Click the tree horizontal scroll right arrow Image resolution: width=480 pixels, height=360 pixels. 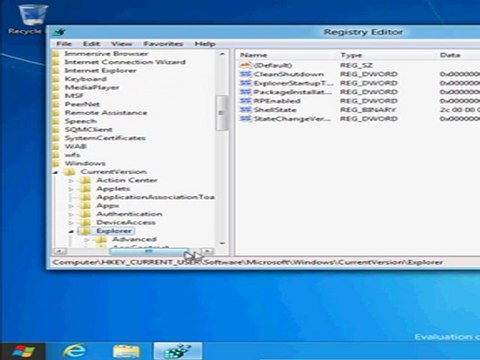point(207,251)
